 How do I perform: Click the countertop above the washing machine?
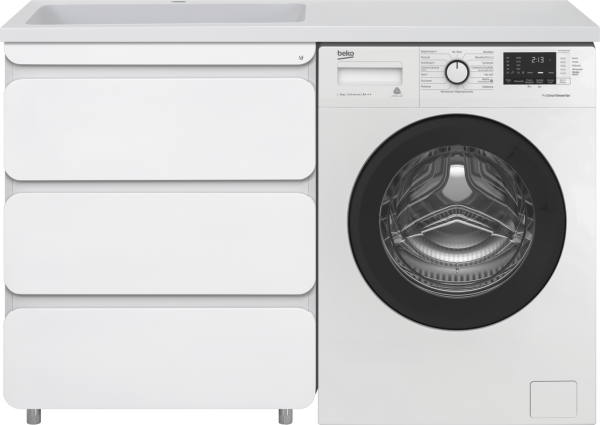tap(460, 30)
